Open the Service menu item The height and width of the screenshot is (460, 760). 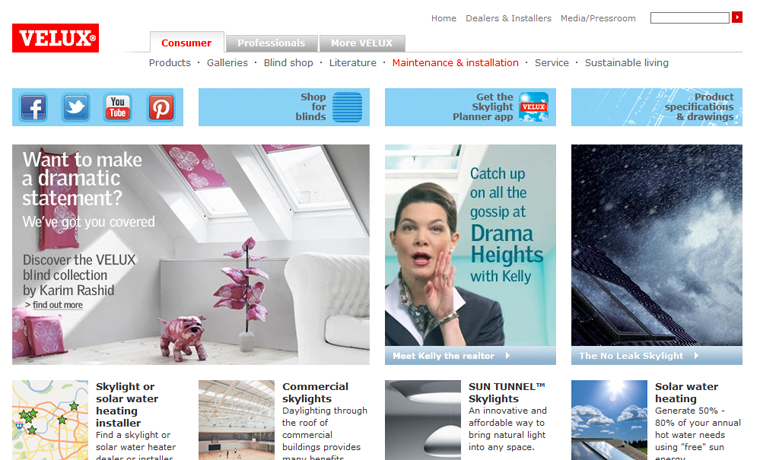click(x=552, y=63)
